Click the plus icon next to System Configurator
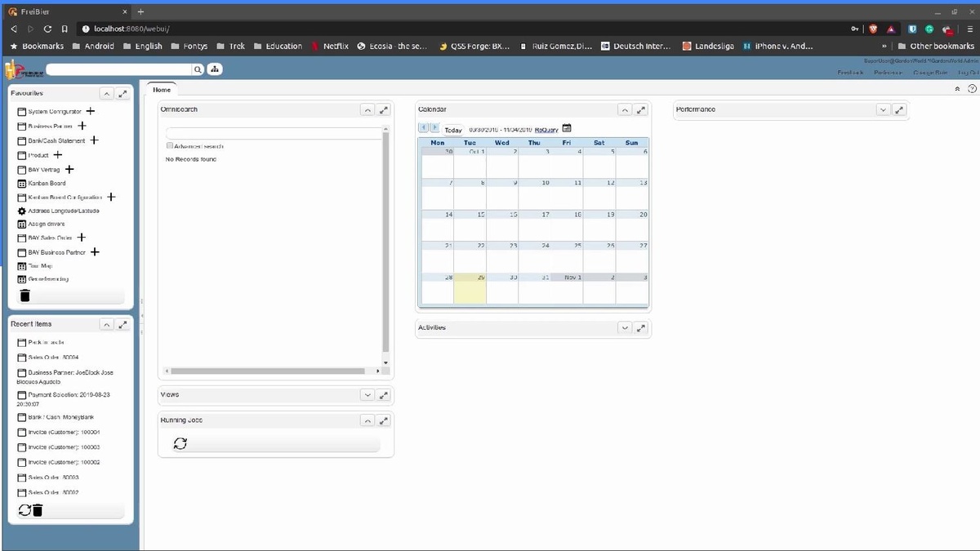 pyautogui.click(x=91, y=111)
